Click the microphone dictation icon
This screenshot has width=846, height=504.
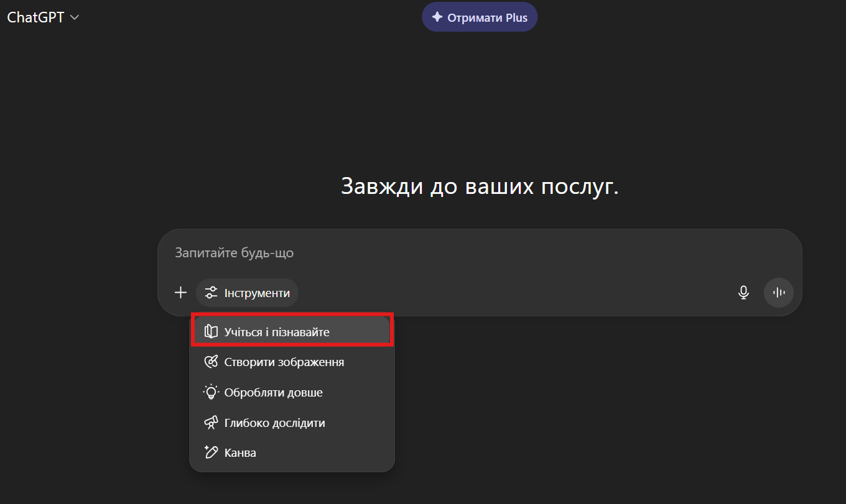point(743,293)
